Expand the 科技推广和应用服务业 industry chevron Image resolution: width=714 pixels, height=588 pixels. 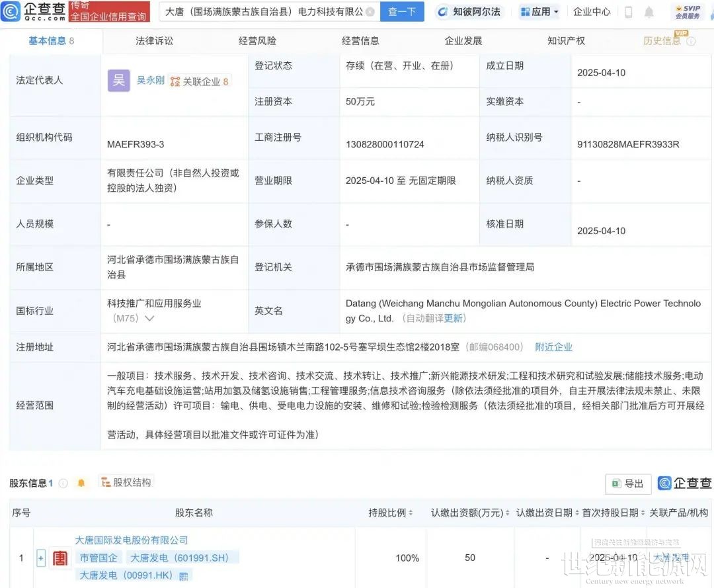point(149,318)
